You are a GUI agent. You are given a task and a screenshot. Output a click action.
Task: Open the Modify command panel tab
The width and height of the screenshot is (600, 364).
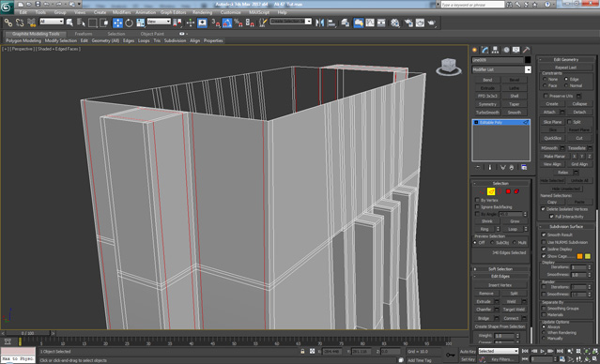pyautogui.click(x=485, y=50)
